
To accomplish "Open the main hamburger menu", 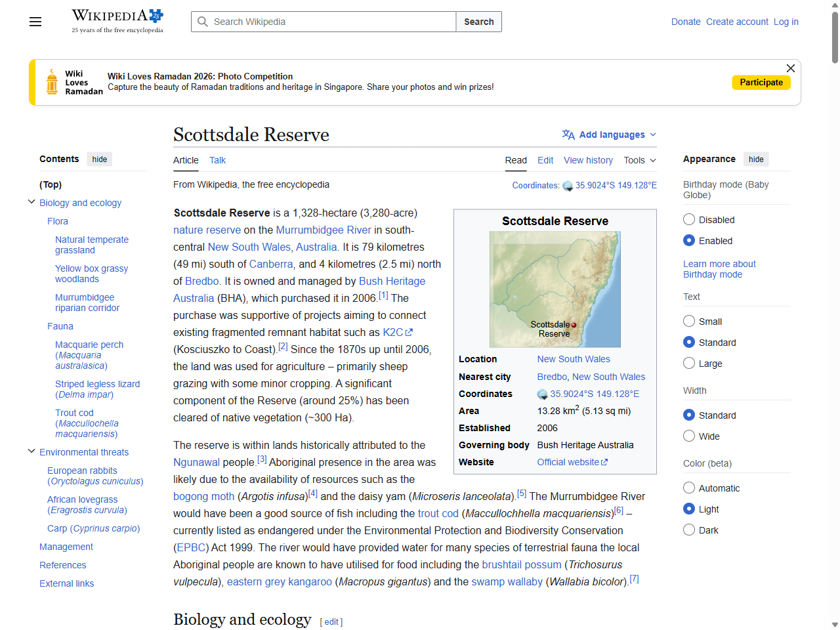I will (x=35, y=22).
